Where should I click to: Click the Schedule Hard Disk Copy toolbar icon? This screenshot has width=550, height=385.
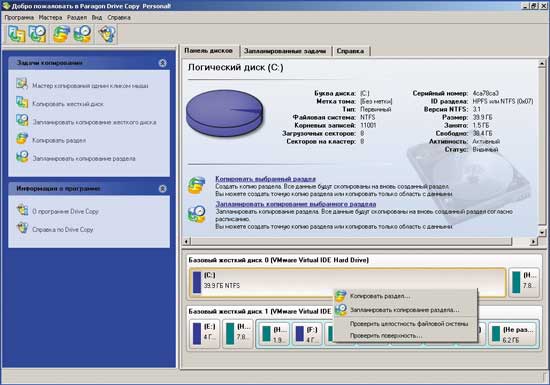coord(38,34)
